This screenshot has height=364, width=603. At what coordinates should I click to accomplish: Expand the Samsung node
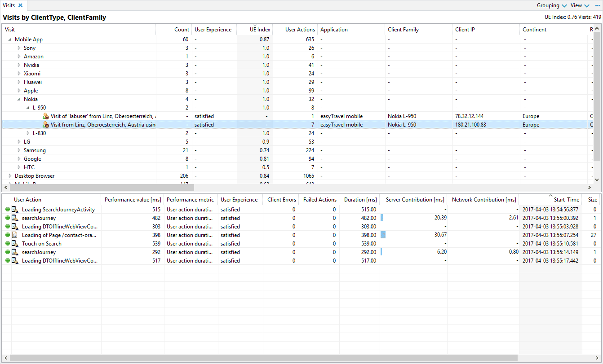pyautogui.click(x=19, y=150)
